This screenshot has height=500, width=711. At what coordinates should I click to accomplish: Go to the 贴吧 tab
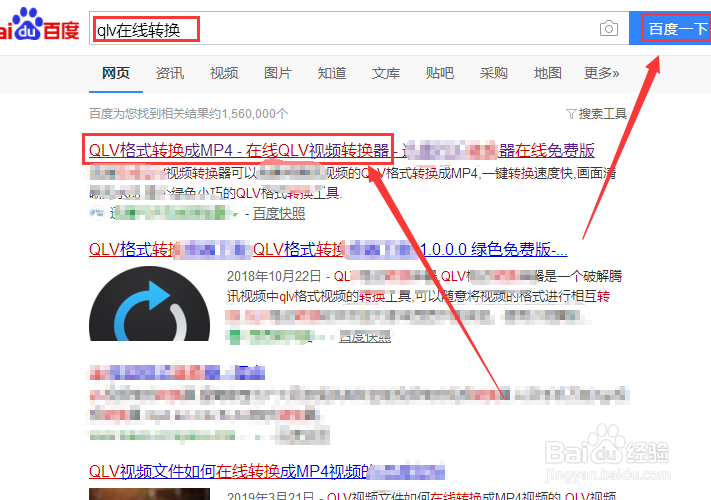point(440,73)
